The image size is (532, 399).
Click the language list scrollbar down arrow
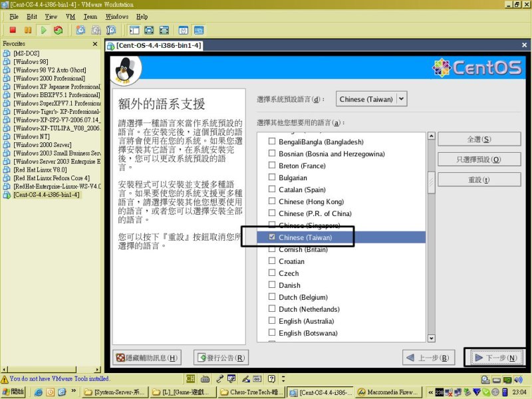point(432,338)
